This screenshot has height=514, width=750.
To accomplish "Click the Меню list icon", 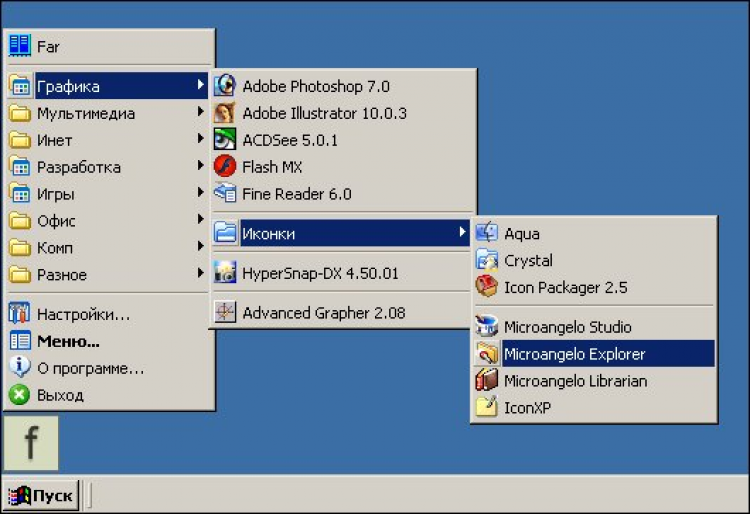I will 20,340.
